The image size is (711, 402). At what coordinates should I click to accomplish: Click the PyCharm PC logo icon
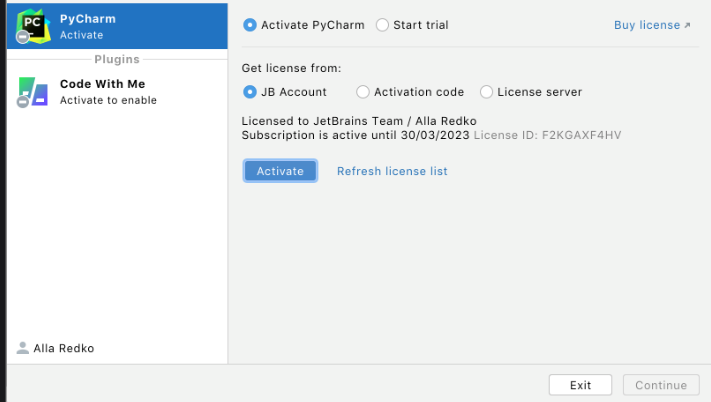point(33,26)
